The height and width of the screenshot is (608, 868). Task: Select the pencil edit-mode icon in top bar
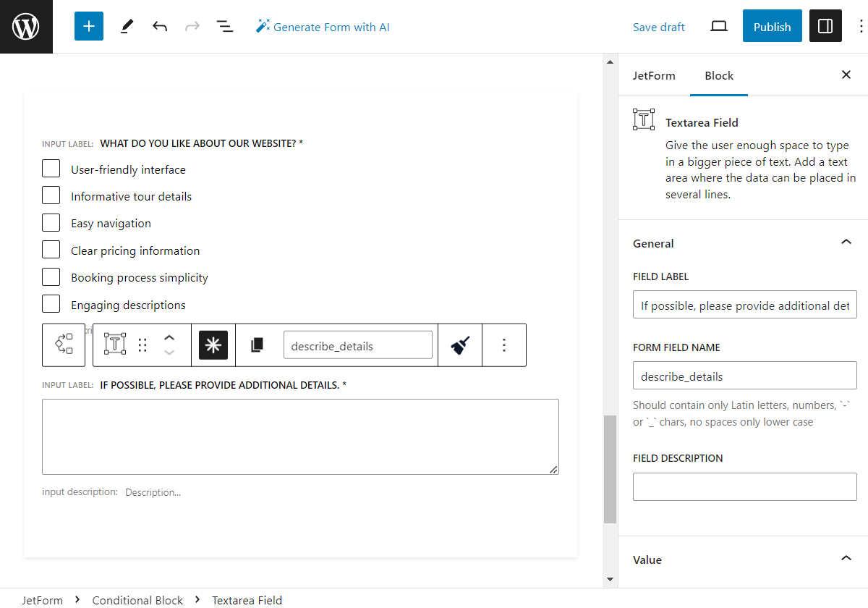[x=127, y=26]
